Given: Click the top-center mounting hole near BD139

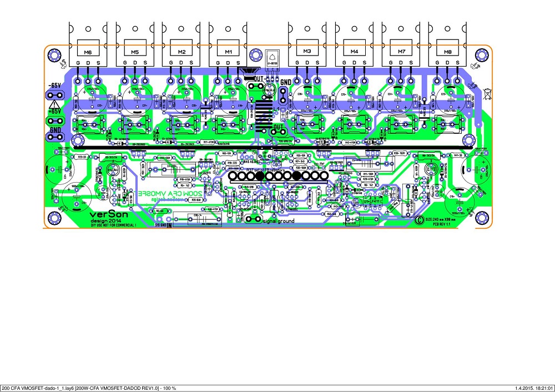Looking at the screenshot, I should tap(255, 55).
